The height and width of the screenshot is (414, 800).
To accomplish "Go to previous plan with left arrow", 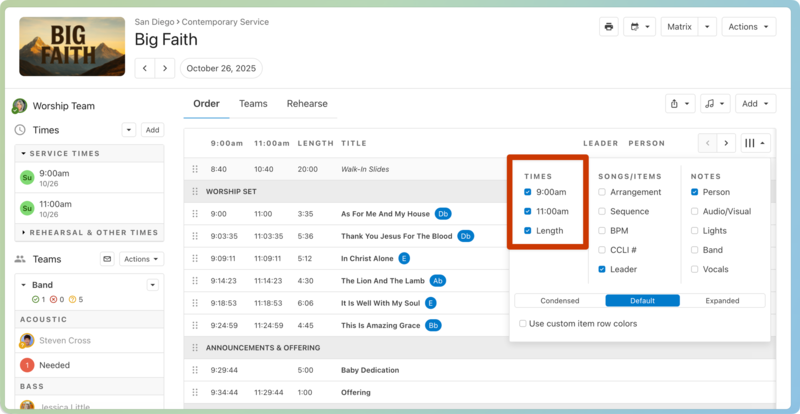I will pyautogui.click(x=146, y=68).
